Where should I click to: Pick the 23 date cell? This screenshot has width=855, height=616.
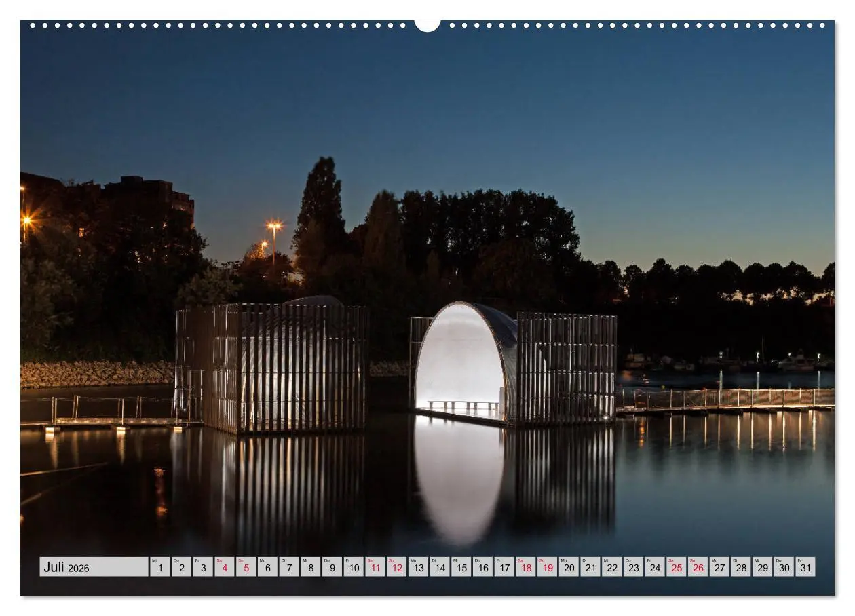633,567
